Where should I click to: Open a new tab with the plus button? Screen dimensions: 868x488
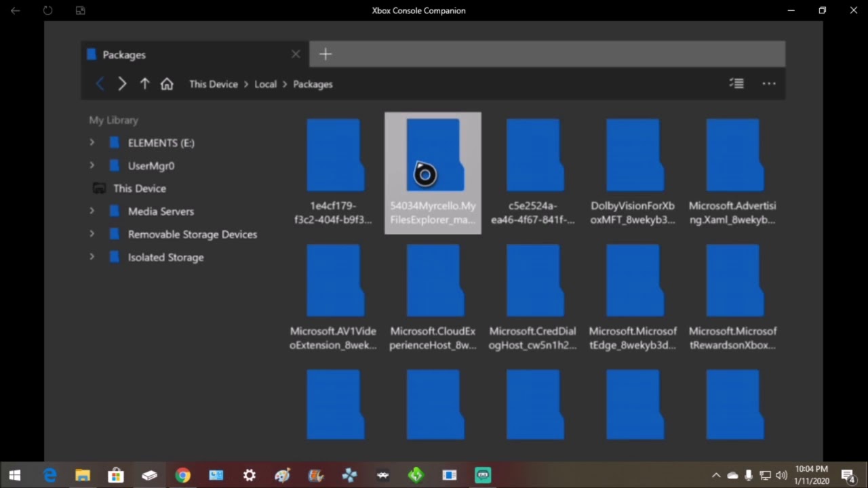coord(325,54)
